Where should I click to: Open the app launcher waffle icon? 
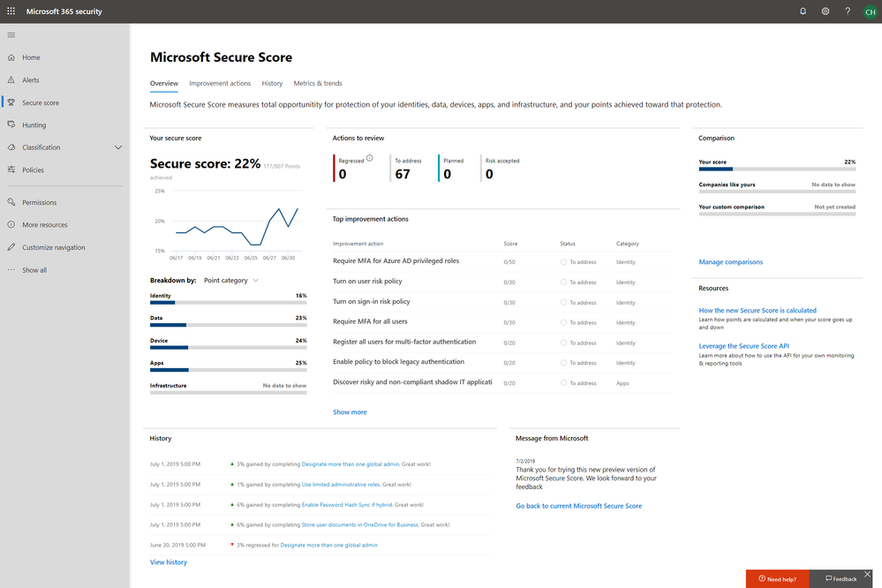point(11,11)
